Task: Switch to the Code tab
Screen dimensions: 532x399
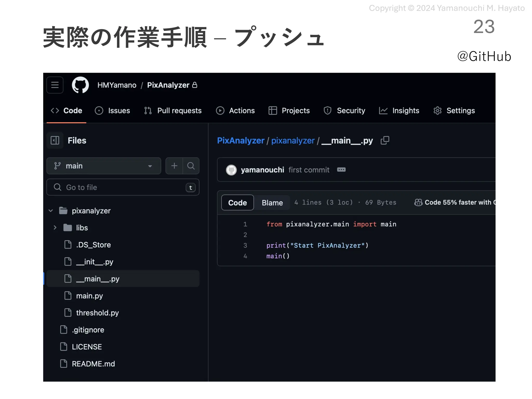Action: click(x=66, y=111)
